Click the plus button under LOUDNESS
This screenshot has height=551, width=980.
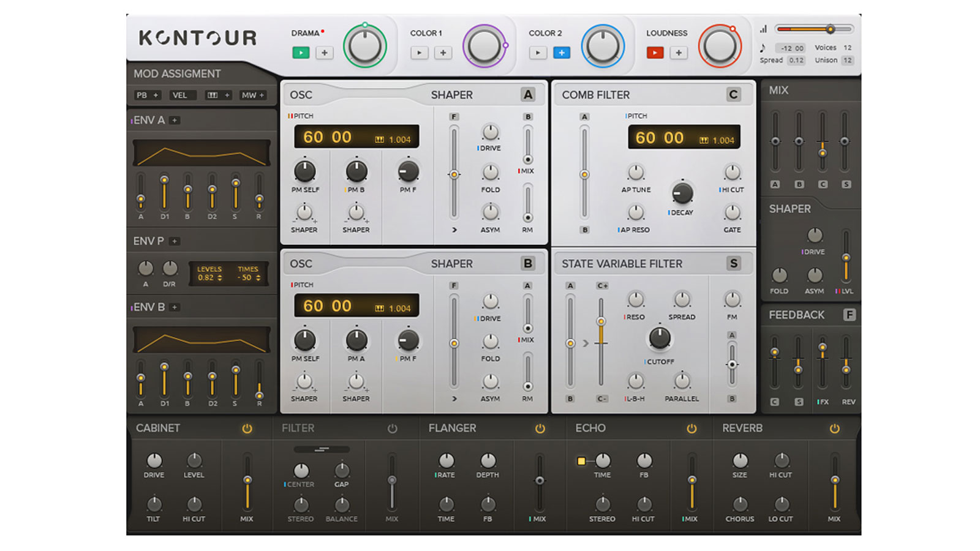679,53
